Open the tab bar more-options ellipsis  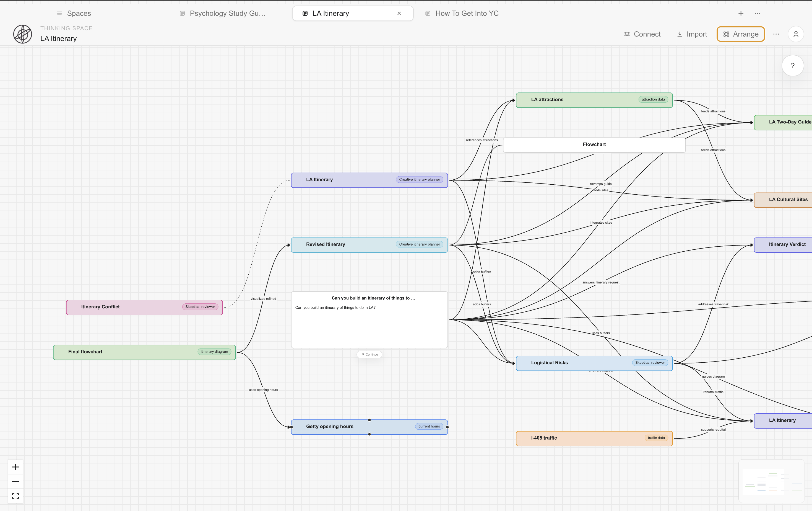pyautogui.click(x=757, y=14)
